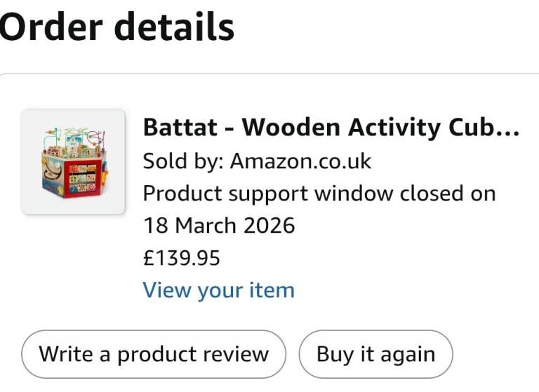Click the word 'details' in the page heading

coord(174,27)
